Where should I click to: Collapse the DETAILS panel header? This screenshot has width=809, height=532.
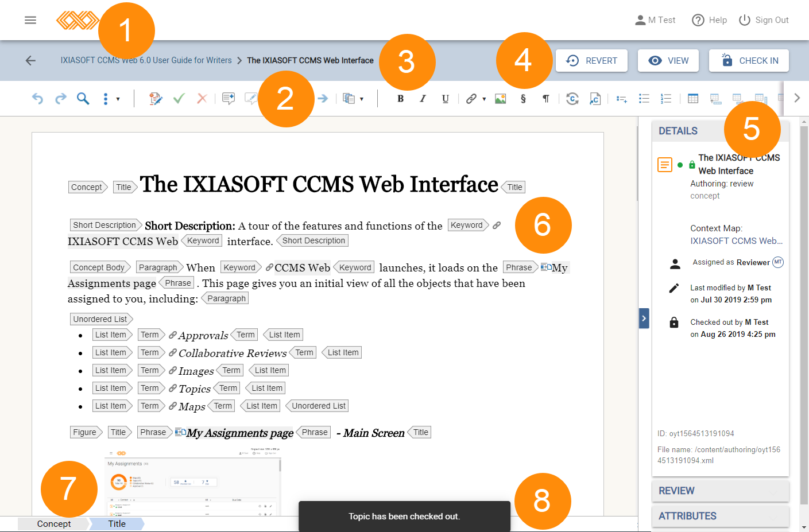point(721,131)
